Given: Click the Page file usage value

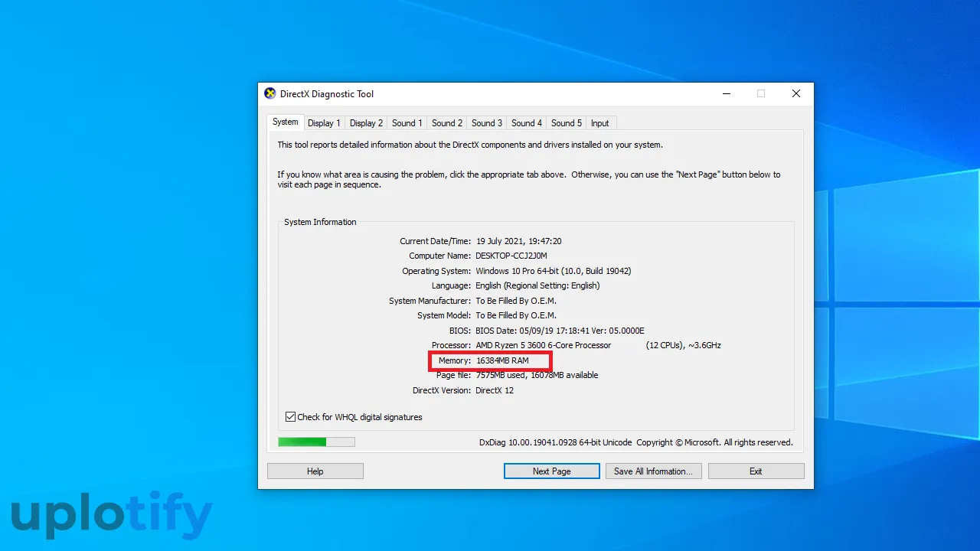Looking at the screenshot, I should tap(537, 375).
